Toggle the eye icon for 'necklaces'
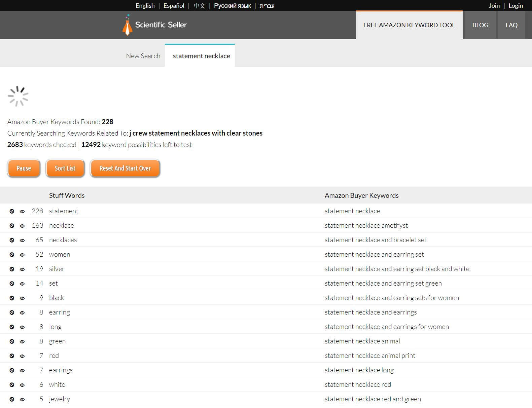This screenshot has height=408, width=532. [x=22, y=240]
